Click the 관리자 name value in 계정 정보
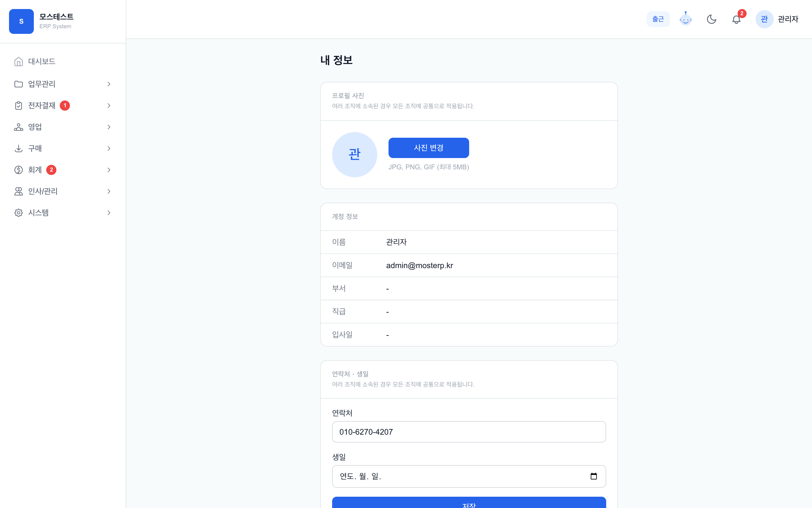Image resolution: width=812 pixels, height=508 pixels. coord(396,242)
